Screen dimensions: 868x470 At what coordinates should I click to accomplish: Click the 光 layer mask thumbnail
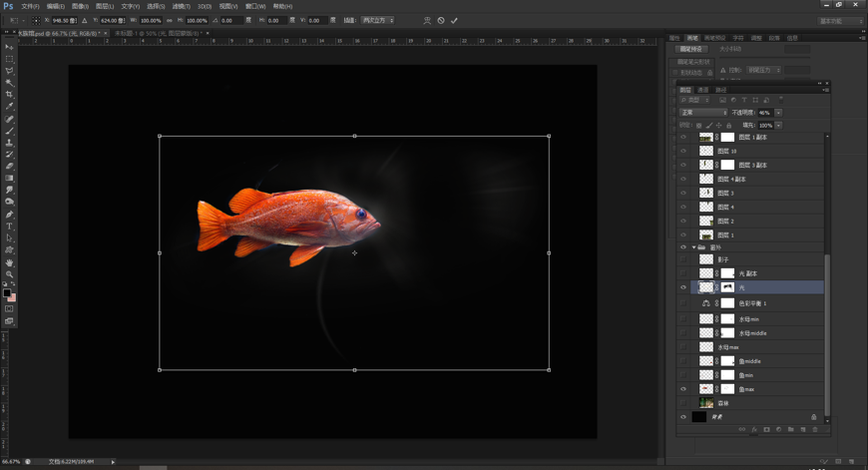tap(727, 287)
